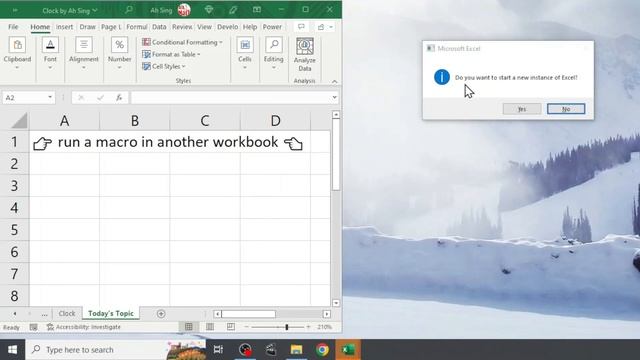Viewport: 640px width, 360px height.
Task: Zoom in with the plus button
Action: [308, 327]
